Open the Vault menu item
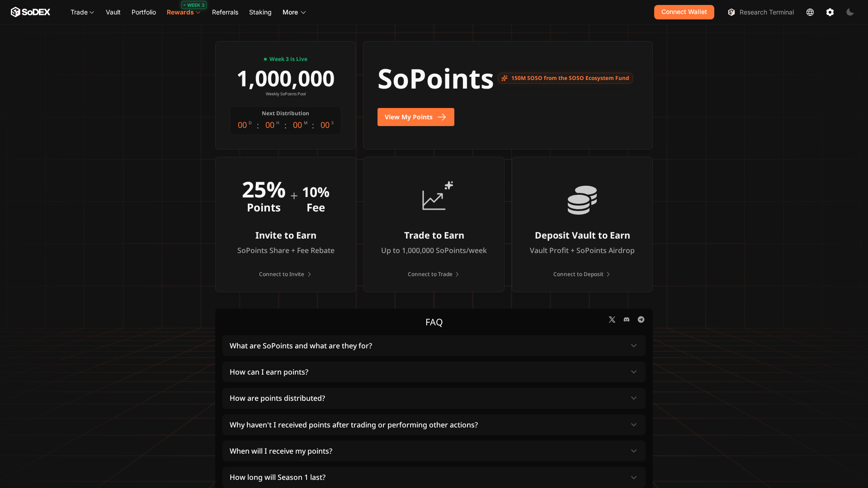This screenshot has width=868, height=488. coord(113,12)
